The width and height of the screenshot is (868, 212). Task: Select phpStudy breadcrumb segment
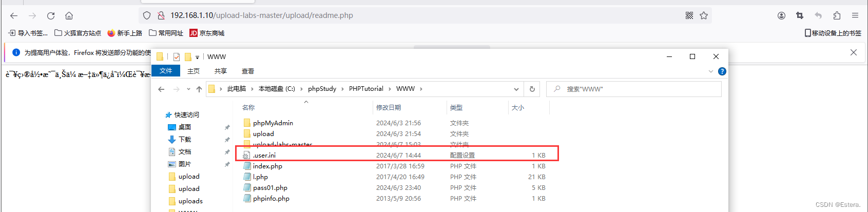click(x=322, y=89)
